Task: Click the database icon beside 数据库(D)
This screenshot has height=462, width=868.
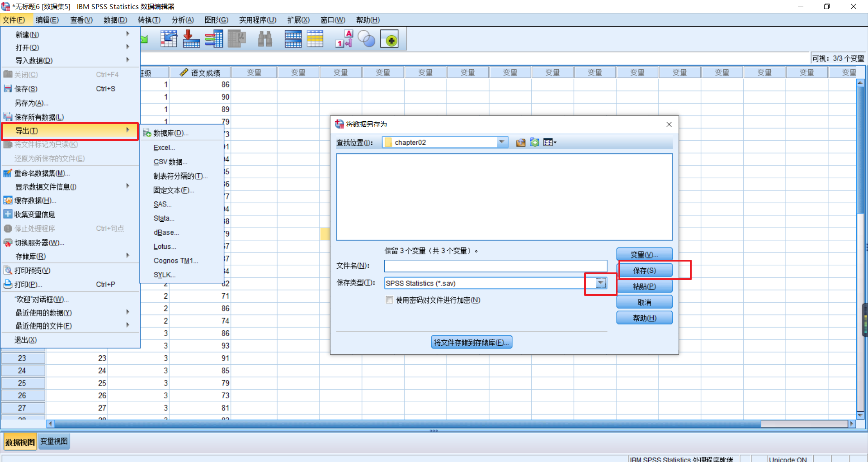Action: click(x=147, y=133)
